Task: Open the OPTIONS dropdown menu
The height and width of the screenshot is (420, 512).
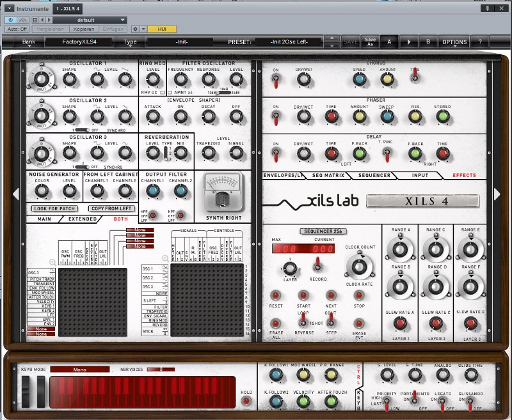Action: point(454,42)
